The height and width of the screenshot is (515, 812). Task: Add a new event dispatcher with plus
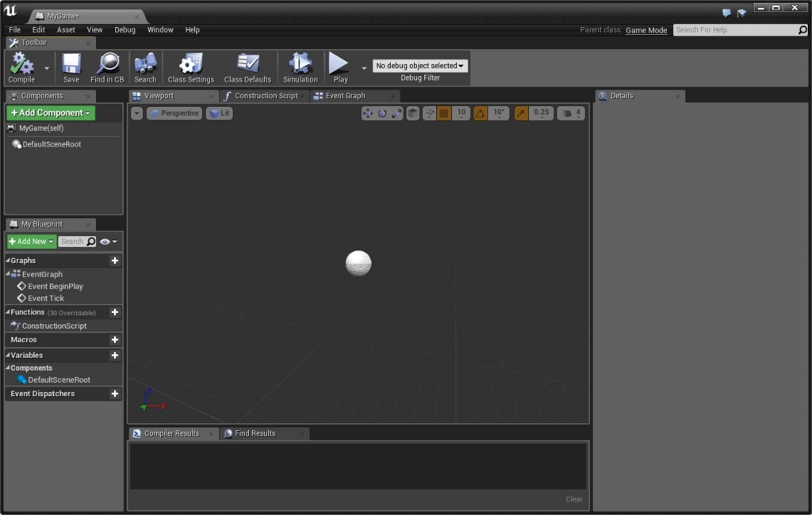click(x=115, y=393)
